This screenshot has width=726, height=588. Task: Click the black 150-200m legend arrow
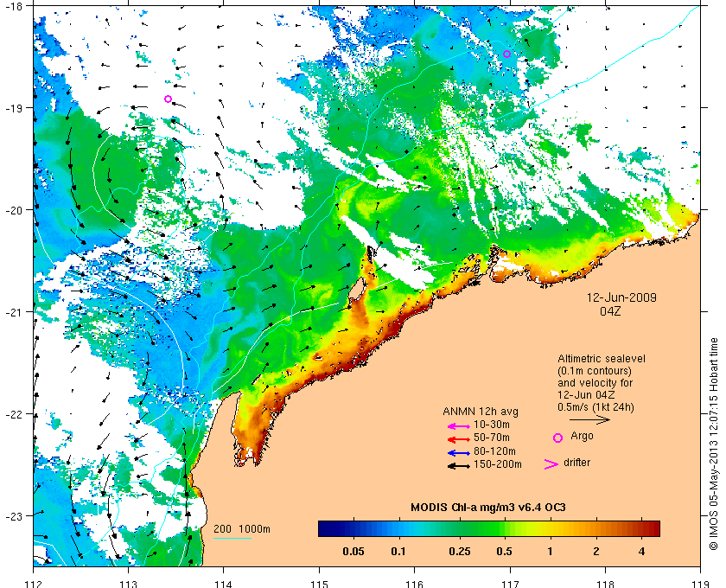pyautogui.click(x=458, y=466)
